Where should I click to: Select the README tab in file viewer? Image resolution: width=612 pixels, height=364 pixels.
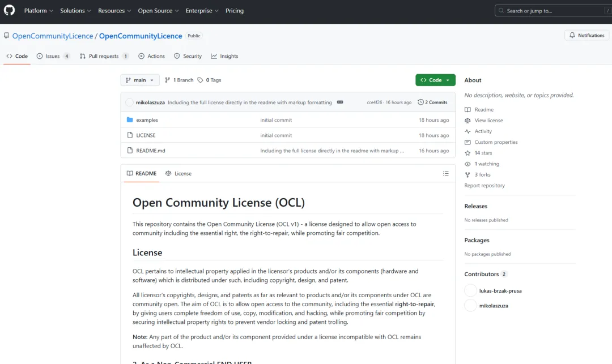142,173
